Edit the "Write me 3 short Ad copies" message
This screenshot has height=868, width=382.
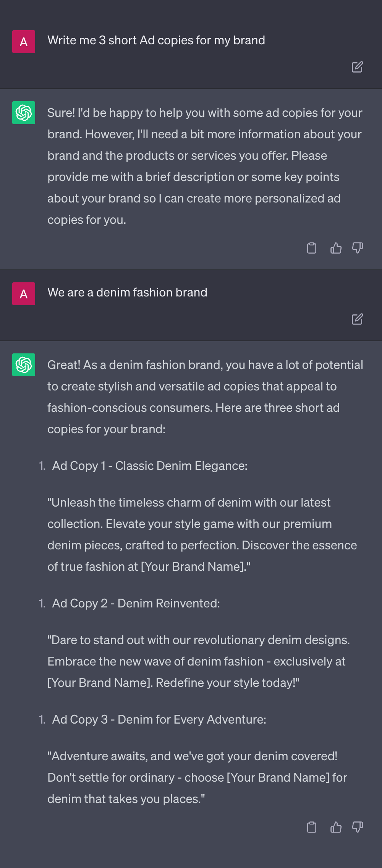(357, 67)
